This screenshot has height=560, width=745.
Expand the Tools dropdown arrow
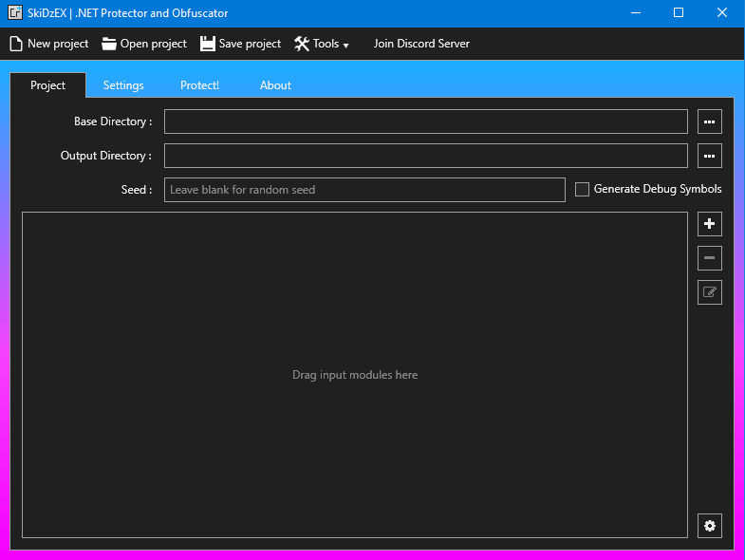345,46
